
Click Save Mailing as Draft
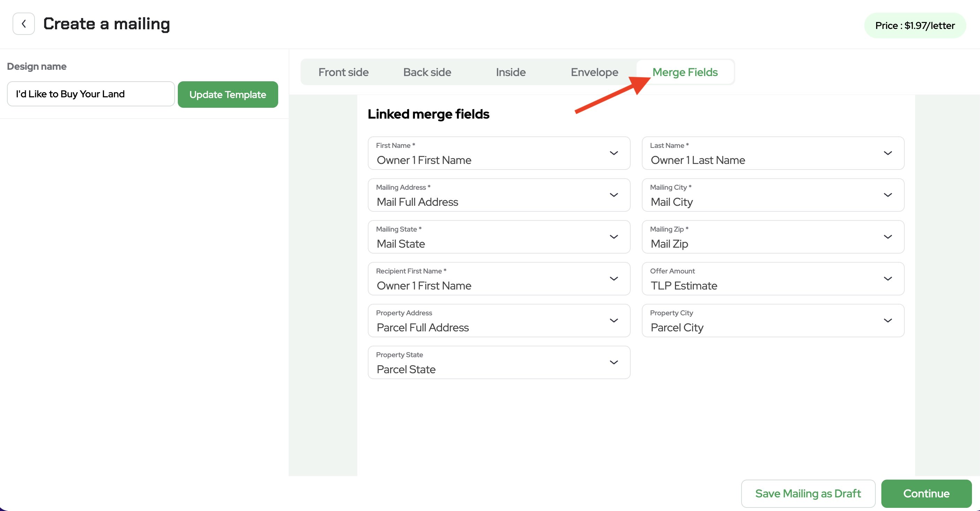tap(808, 493)
